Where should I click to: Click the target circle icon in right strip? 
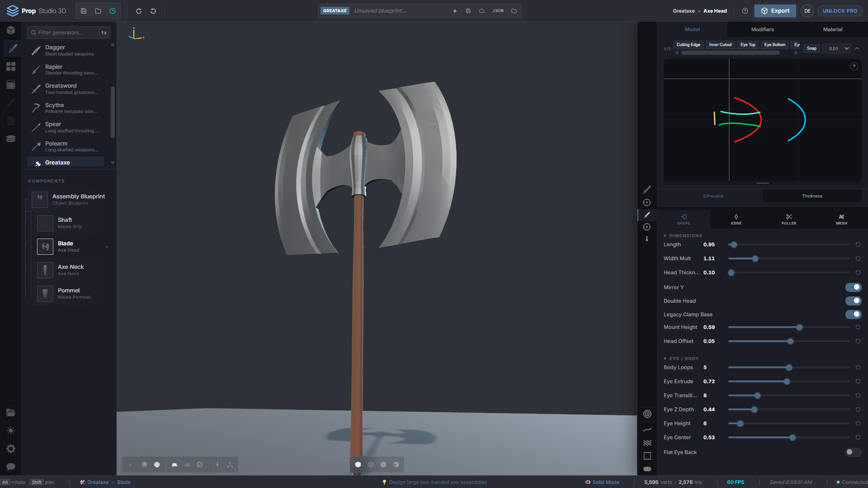click(x=647, y=414)
